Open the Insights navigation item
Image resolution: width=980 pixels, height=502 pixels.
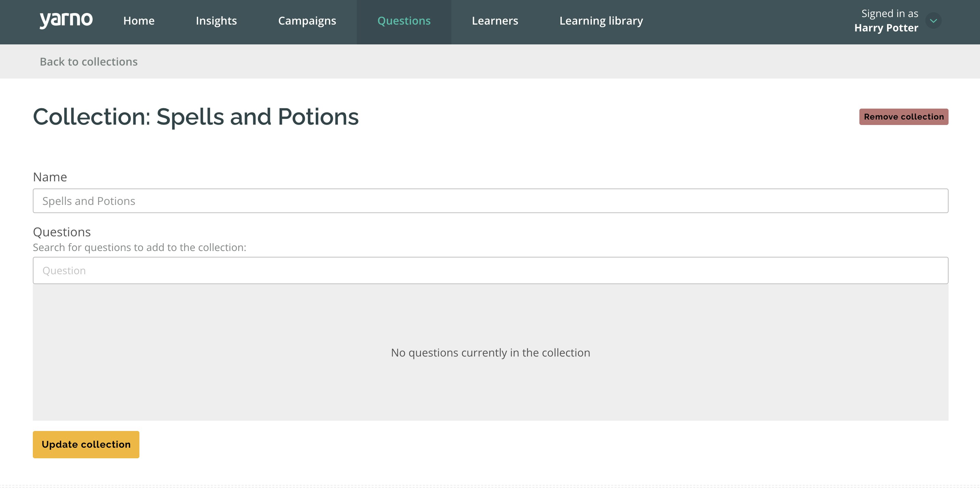tap(216, 20)
